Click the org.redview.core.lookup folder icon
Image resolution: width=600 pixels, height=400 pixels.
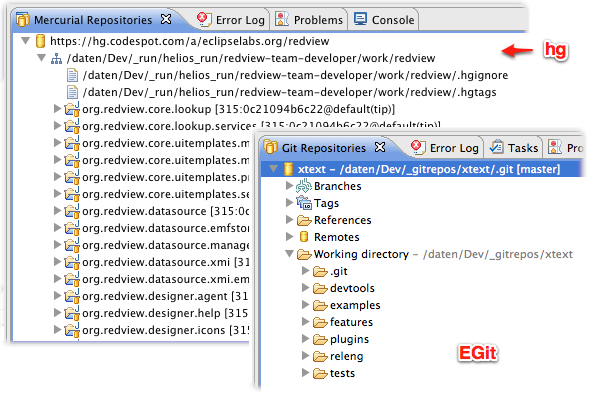click(x=72, y=109)
